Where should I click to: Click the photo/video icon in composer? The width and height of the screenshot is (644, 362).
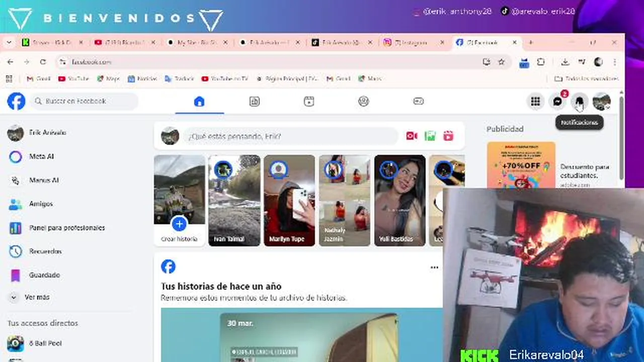pyautogui.click(x=430, y=136)
